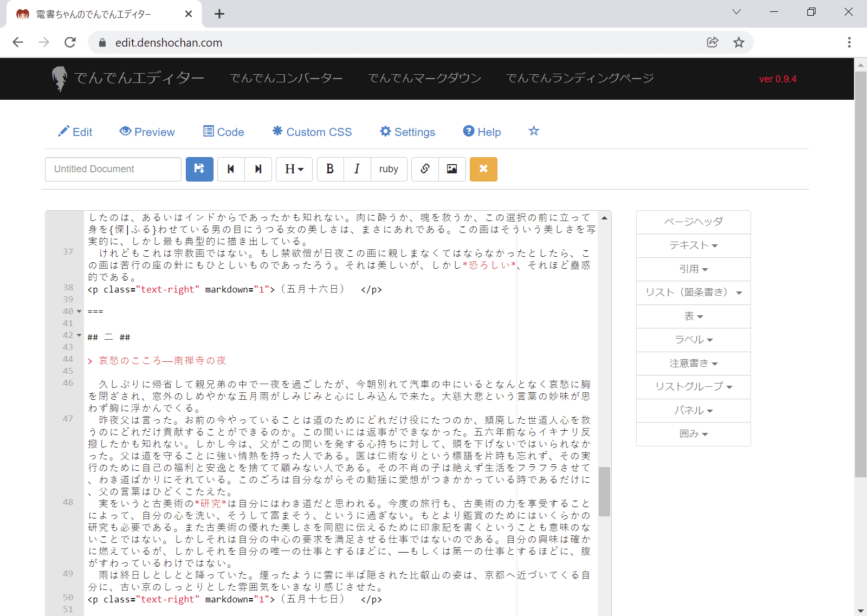
Task: Insert ページヘッダ from the side panel
Action: point(694,222)
